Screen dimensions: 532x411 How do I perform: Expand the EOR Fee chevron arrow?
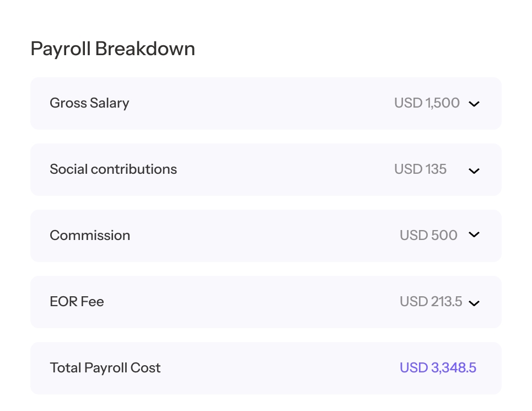[x=474, y=303]
